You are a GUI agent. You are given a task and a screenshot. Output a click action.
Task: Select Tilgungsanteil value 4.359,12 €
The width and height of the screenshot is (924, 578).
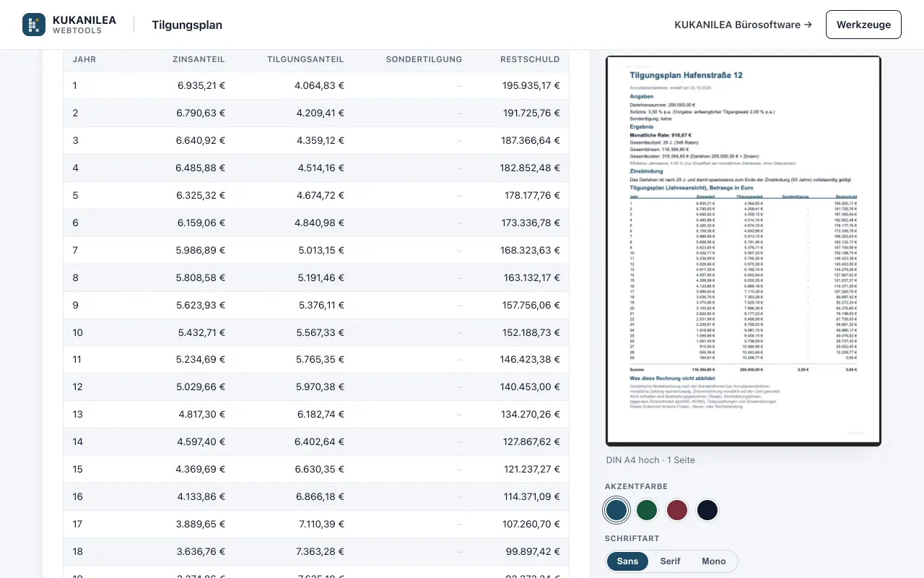click(321, 140)
